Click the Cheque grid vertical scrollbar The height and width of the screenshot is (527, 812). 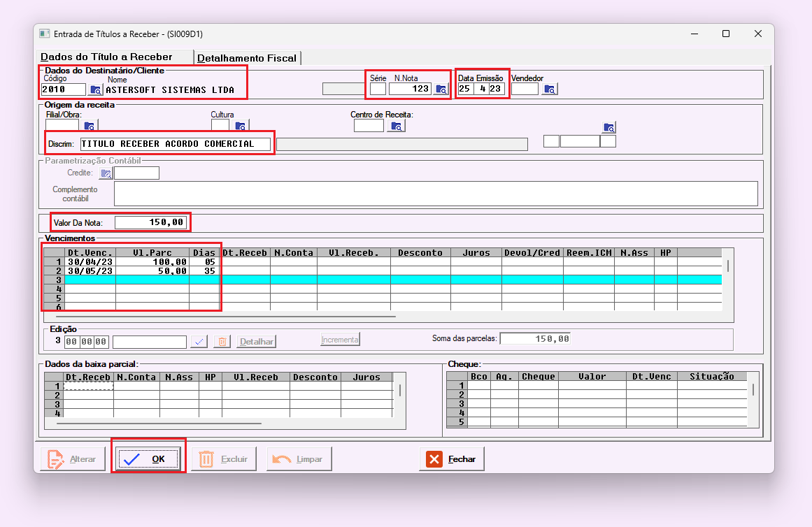point(753,390)
